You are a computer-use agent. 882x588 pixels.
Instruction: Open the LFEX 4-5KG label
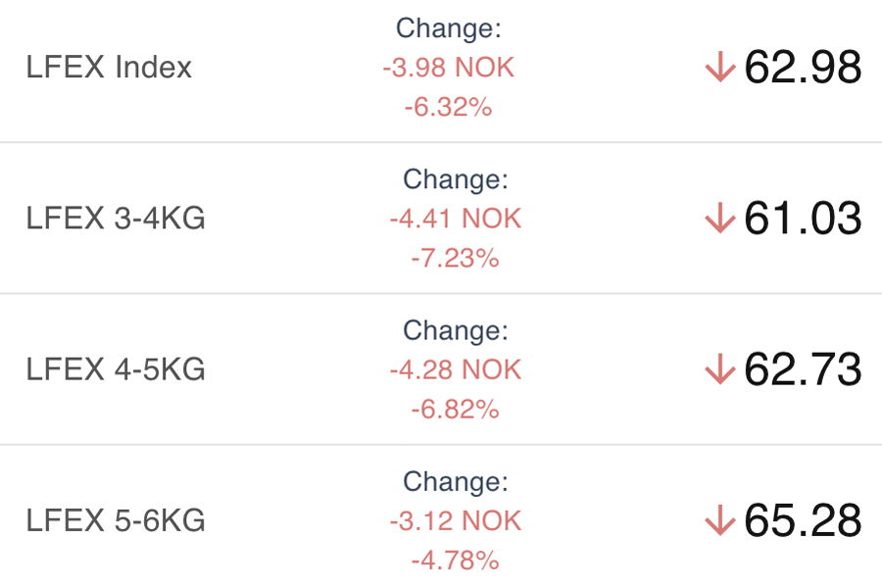[116, 369]
